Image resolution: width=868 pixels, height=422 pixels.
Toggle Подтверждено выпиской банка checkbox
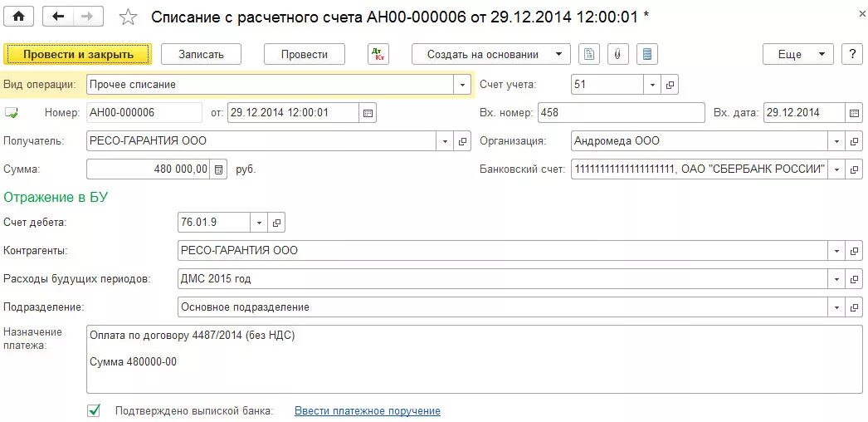click(x=94, y=410)
